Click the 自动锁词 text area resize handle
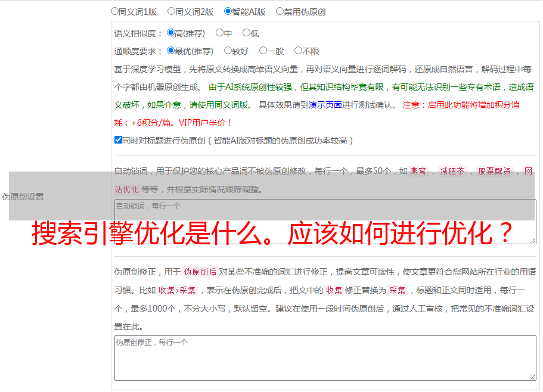543x392 pixels. coord(533,241)
